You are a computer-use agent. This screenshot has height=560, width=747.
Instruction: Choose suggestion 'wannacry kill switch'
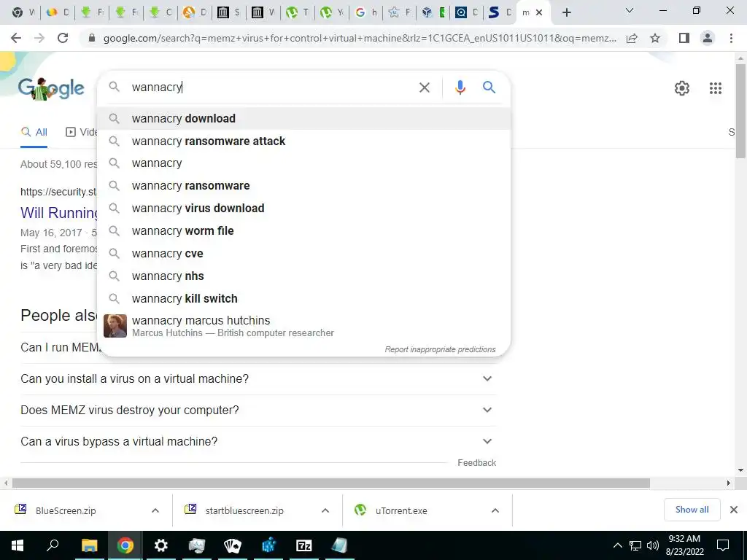click(303, 298)
